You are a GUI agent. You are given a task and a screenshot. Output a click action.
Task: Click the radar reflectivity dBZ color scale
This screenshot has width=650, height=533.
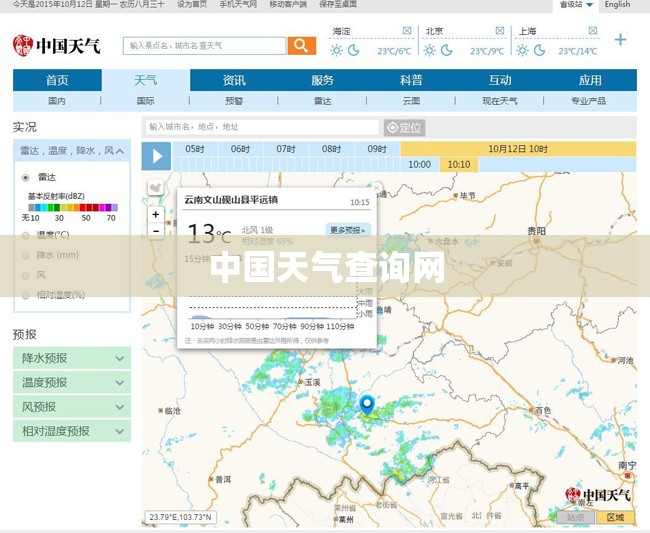point(73,207)
